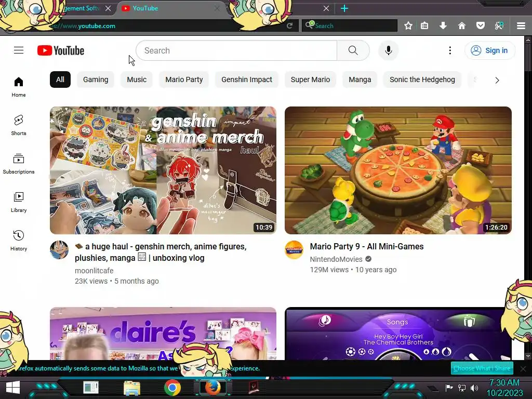Open the Windows Start menu
The width and height of the screenshot is (532, 399).
(13, 388)
